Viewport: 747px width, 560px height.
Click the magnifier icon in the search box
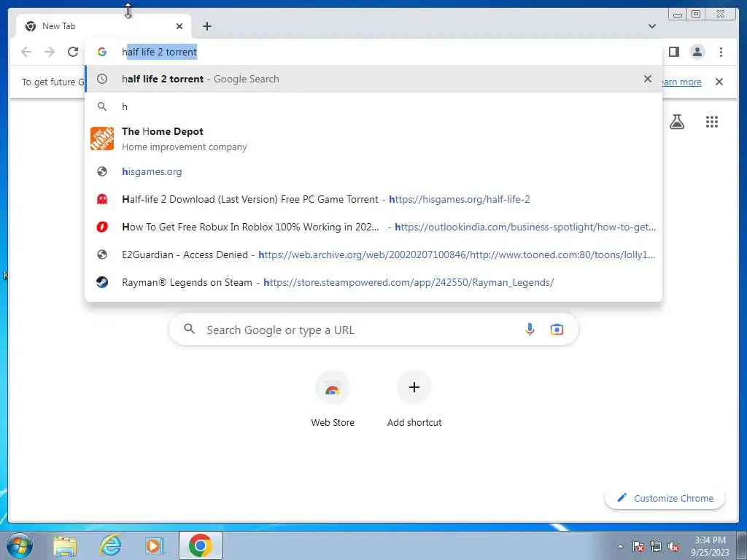(189, 329)
